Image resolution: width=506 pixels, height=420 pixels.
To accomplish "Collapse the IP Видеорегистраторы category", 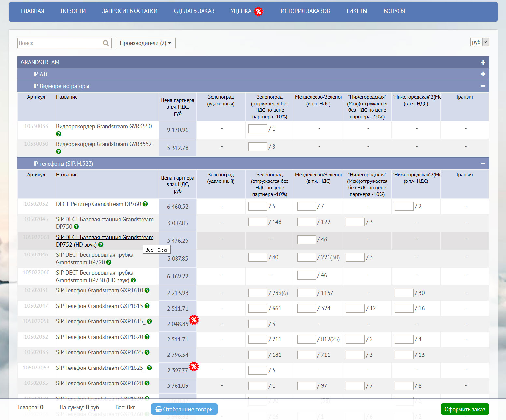I will (x=483, y=86).
